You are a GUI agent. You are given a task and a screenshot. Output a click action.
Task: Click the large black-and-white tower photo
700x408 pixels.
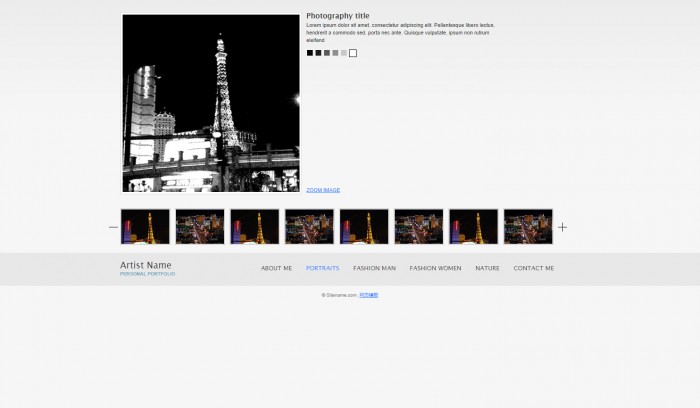click(211, 103)
